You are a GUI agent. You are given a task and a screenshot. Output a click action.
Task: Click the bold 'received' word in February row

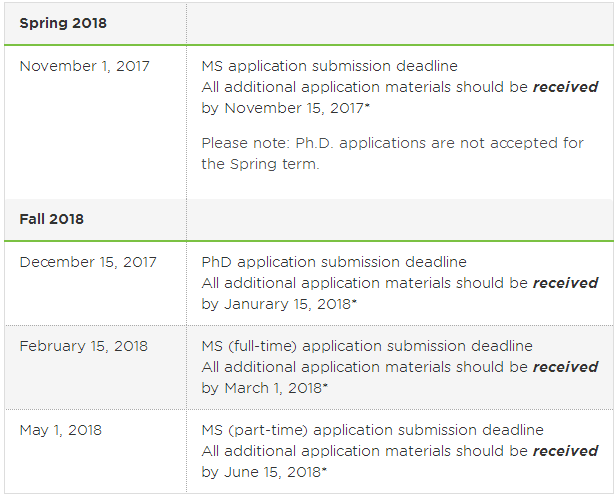[565, 367]
